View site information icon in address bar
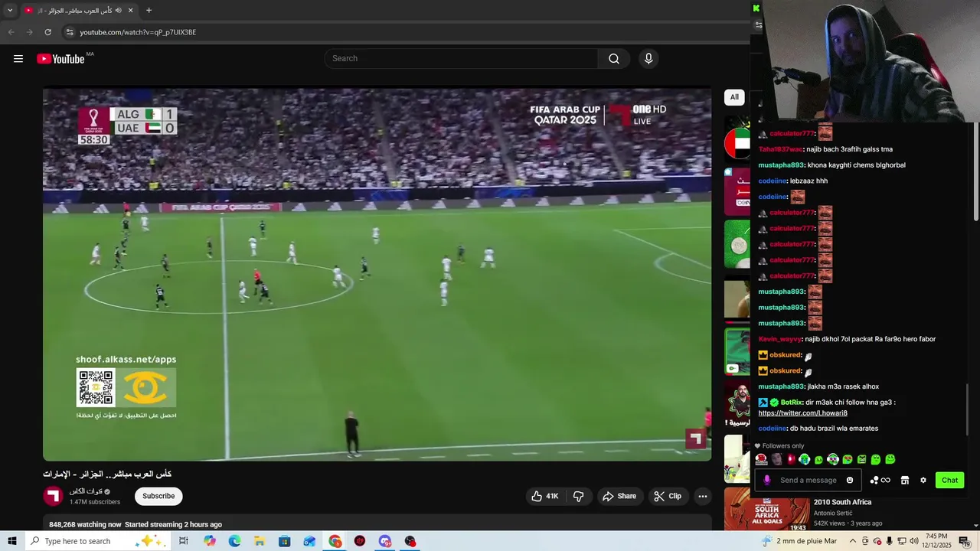Screen dimensions: 980x551 pyautogui.click(x=70, y=32)
